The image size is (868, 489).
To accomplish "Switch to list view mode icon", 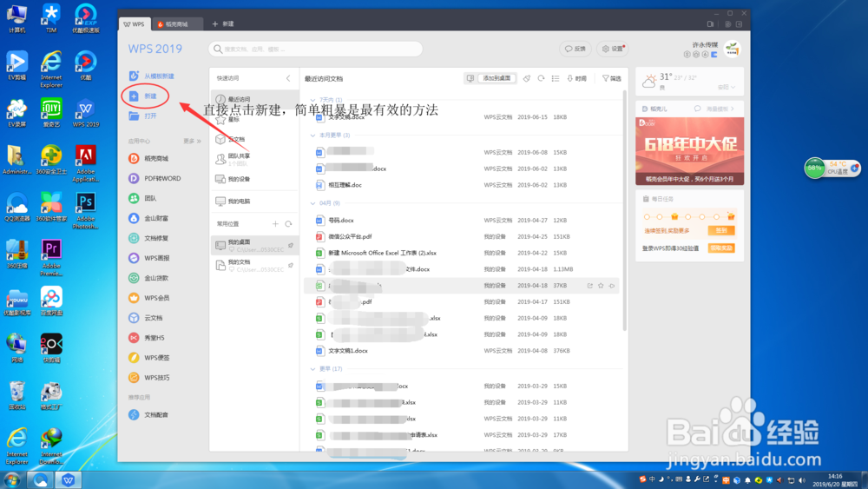I will 556,79.
